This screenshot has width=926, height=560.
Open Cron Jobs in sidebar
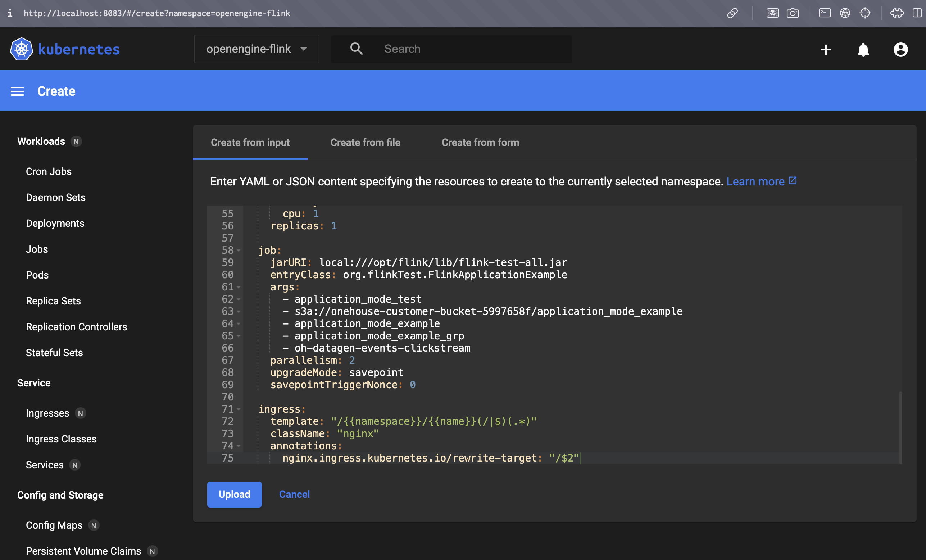(49, 172)
